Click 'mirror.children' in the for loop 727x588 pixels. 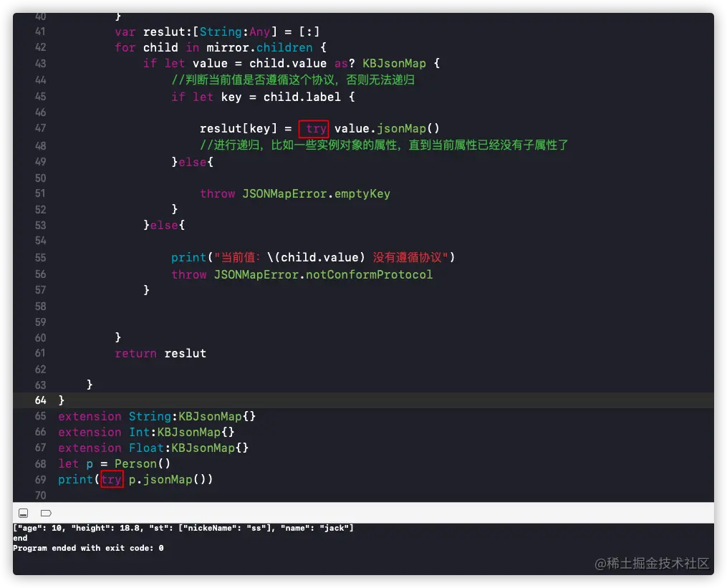[259, 47]
